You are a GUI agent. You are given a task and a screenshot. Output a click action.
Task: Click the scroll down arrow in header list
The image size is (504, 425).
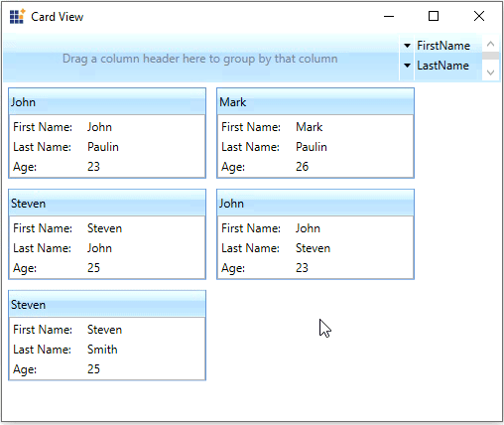coord(491,72)
